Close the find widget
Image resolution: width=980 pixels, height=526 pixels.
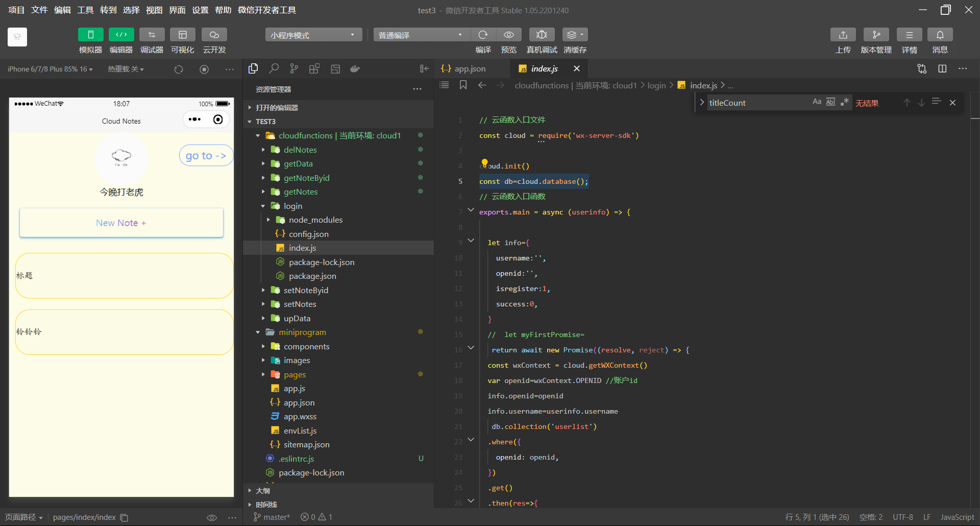coord(952,103)
